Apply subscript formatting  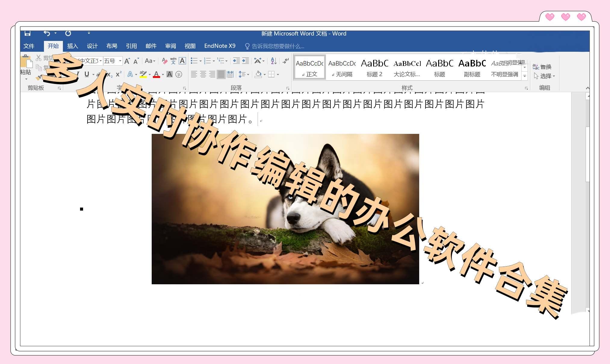[110, 74]
